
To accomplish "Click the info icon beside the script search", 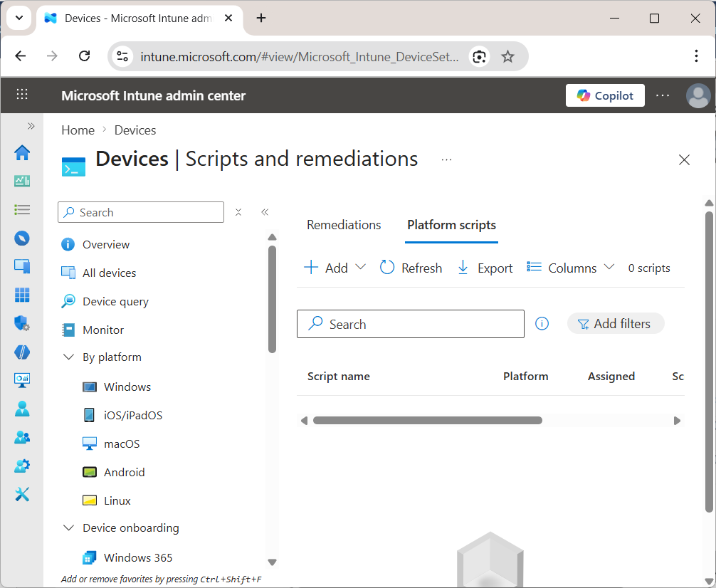I will 542,323.
